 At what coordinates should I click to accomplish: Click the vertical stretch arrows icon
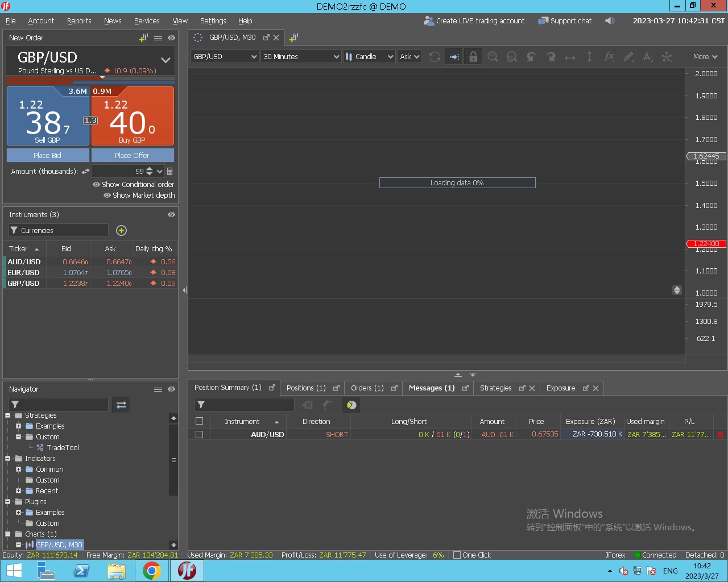589,57
